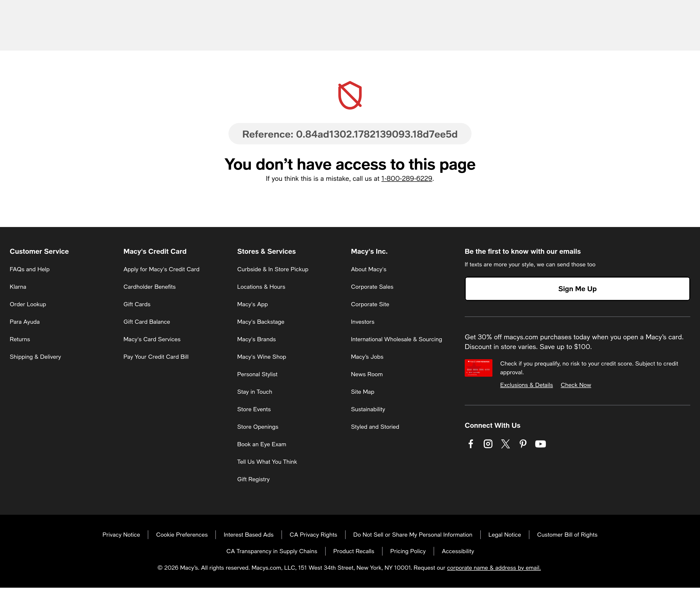This screenshot has height=594, width=700.
Task: Open Interest Based Ads
Action: pos(248,534)
